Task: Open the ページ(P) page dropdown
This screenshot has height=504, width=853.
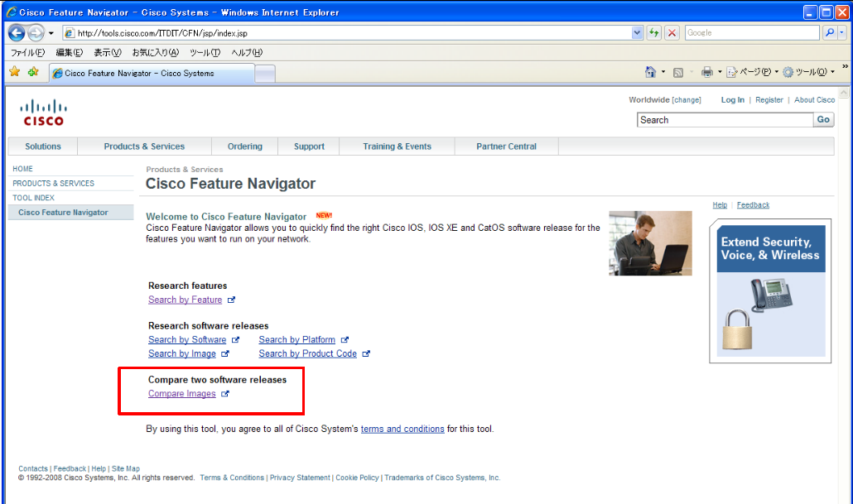Action: click(x=752, y=72)
